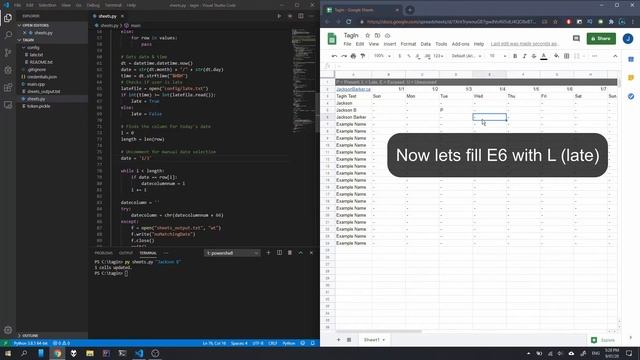Viewport: 640px width, 360px height.
Task: Add a new terminal with the plus icon
Action: click(x=268, y=253)
